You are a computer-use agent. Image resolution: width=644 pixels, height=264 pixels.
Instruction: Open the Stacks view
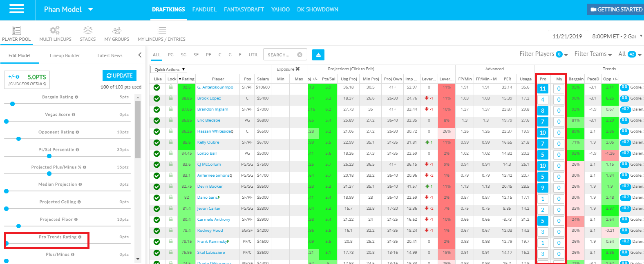click(88, 34)
